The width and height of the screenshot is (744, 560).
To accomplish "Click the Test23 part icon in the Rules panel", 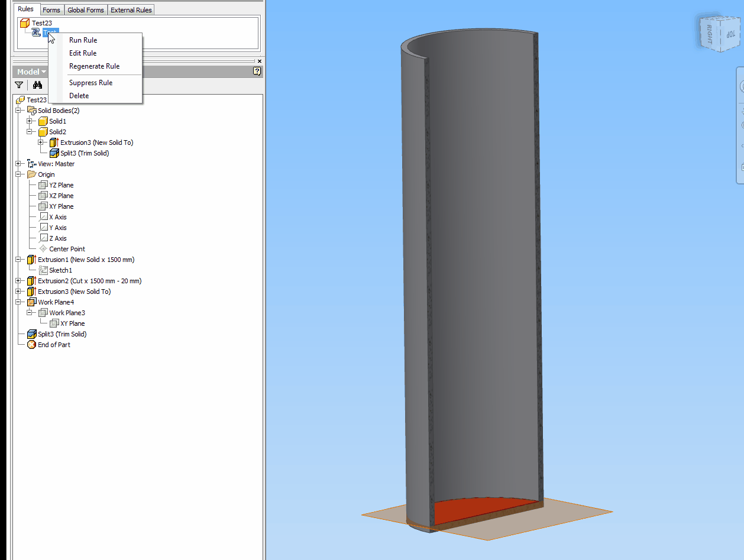I will click(24, 22).
